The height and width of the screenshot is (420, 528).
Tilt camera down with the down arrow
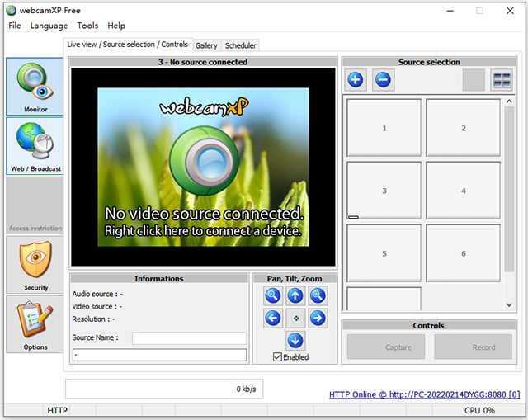295,341
